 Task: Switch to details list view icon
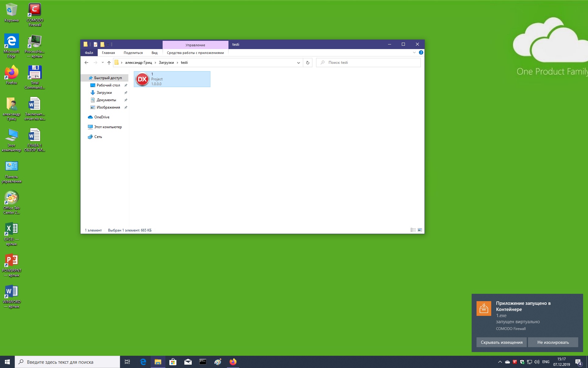pyautogui.click(x=413, y=230)
